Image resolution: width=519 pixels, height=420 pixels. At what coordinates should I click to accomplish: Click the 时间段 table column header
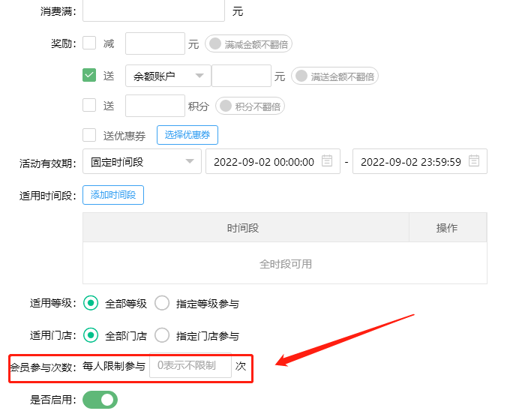[x=246, y=227]
